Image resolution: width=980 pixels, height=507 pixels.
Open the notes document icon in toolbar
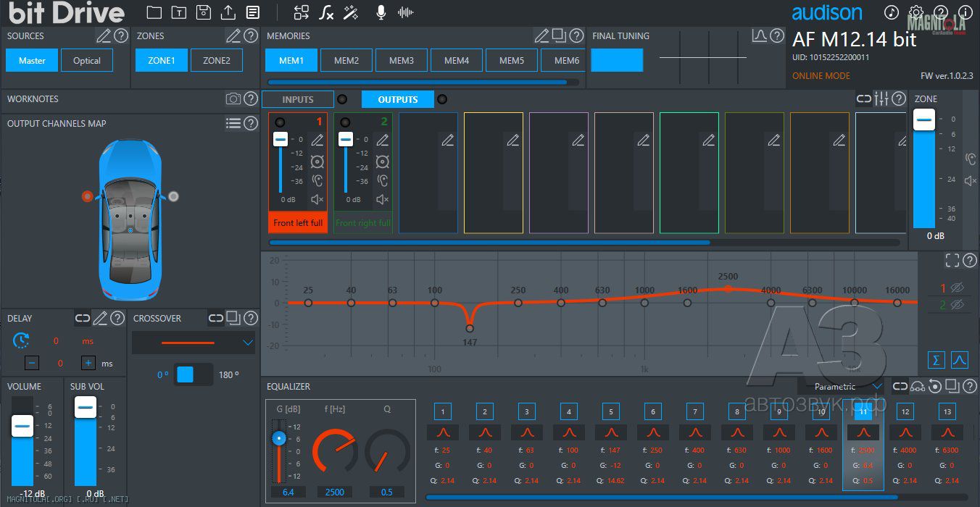click(253, 12)
